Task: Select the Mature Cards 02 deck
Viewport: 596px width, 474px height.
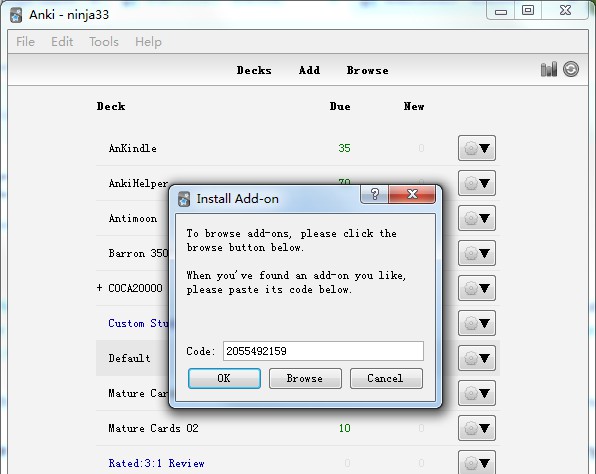Action: click(x=153, y=428)
